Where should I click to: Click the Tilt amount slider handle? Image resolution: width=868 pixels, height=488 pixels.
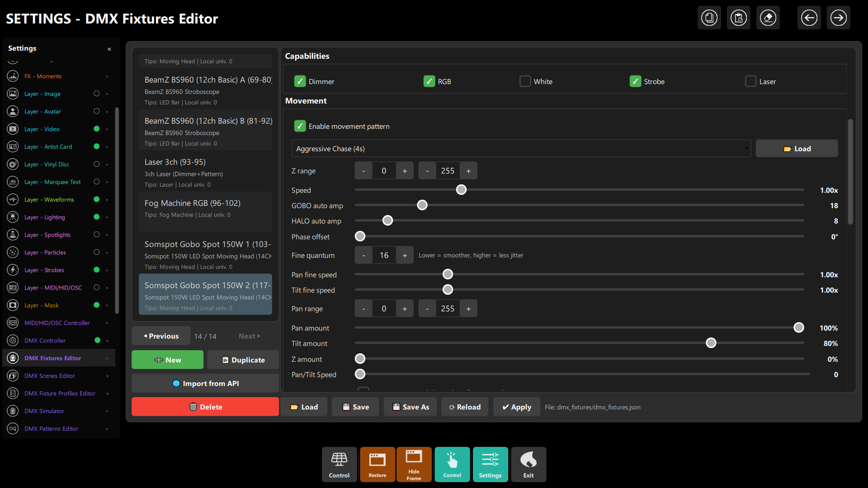pos(711,343)
